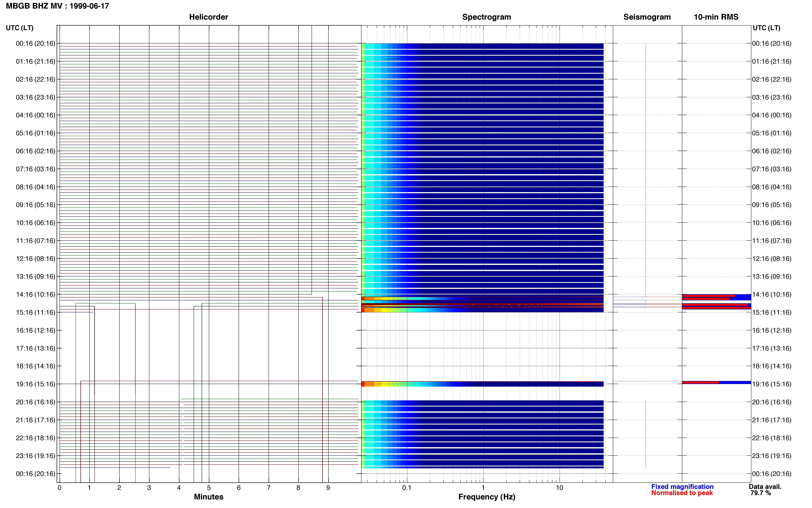Click minute tick label "7" on the helicorder axis
The image size is (812, 508).
click(269, 487)
